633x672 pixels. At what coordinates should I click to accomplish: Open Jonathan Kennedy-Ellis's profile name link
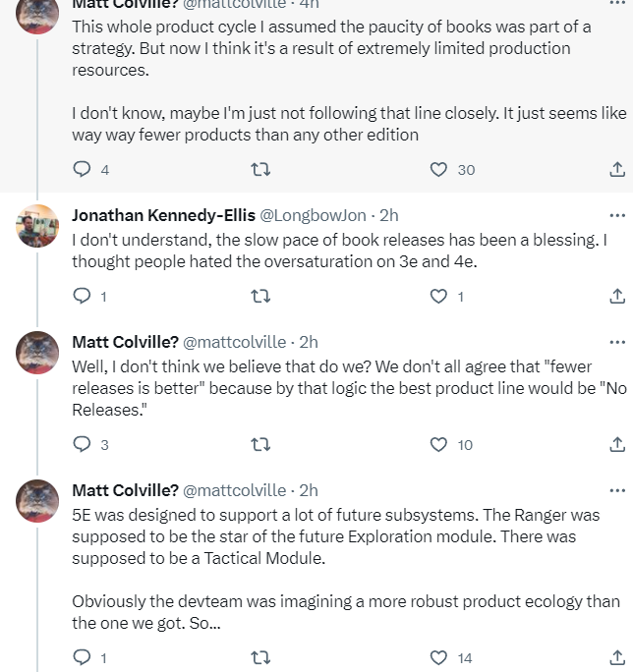pyautogui.click(x=162, y=215)
